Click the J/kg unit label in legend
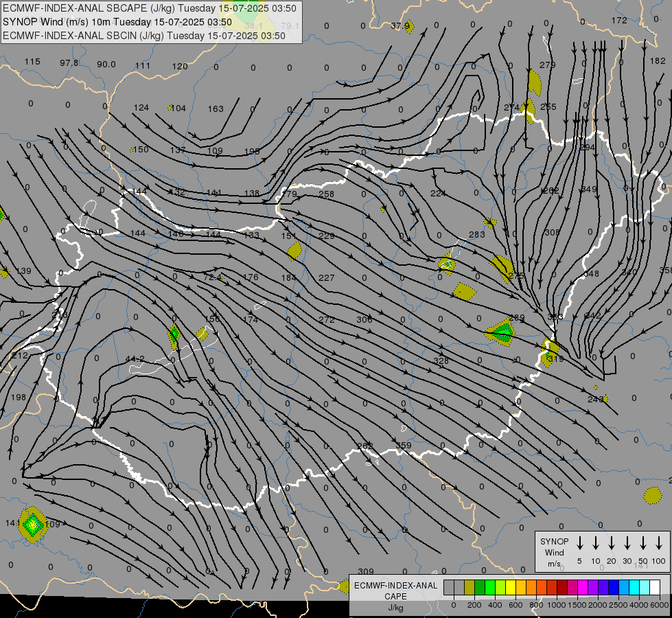Image resolution: width=672 pixels, height=618 pixels. [395, 608]
